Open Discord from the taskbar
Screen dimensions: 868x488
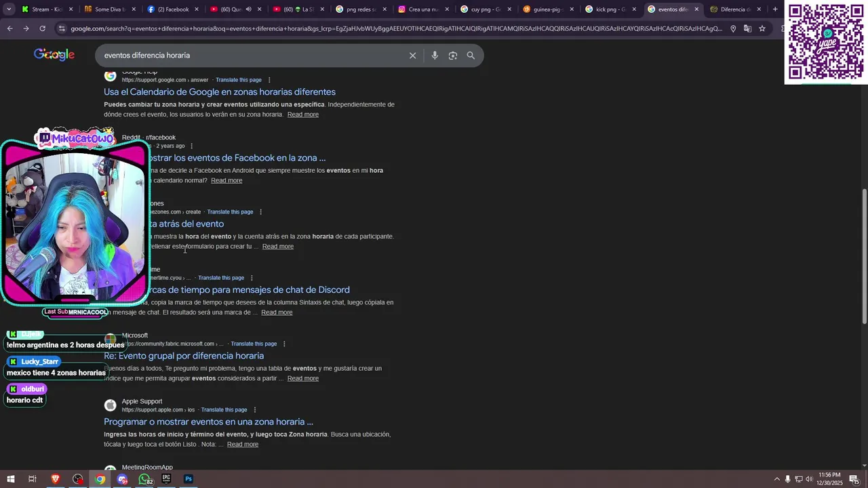pyautogui.click(x=122, y=479)
